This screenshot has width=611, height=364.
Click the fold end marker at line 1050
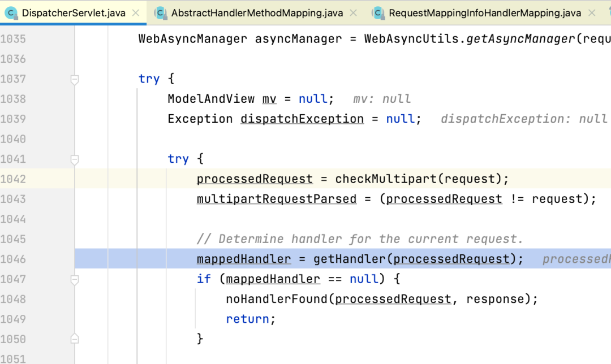74,339
